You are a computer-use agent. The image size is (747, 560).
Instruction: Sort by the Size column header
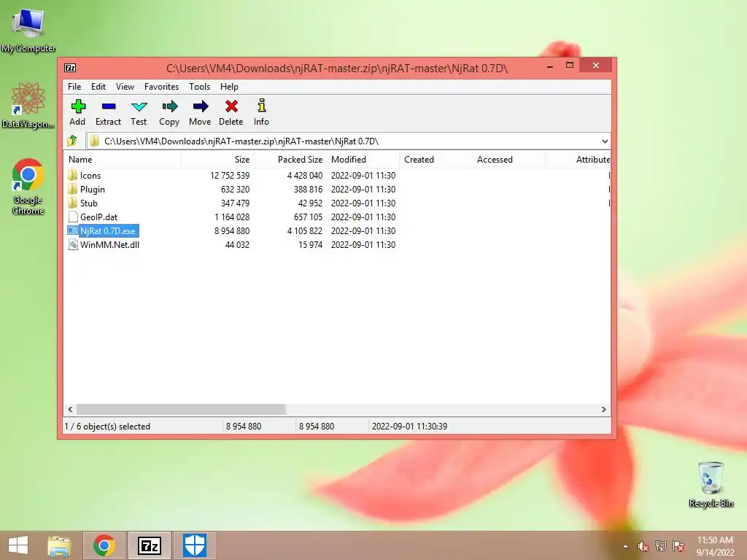216,160
